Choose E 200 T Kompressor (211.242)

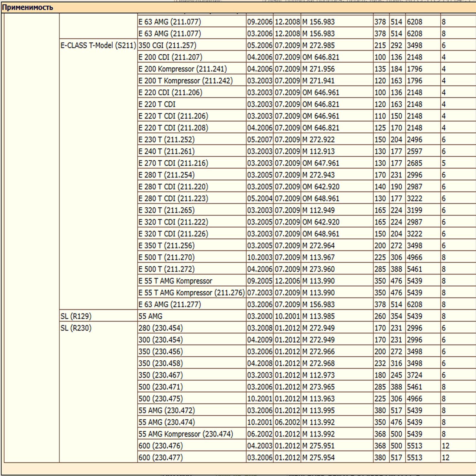click(185, 81)
